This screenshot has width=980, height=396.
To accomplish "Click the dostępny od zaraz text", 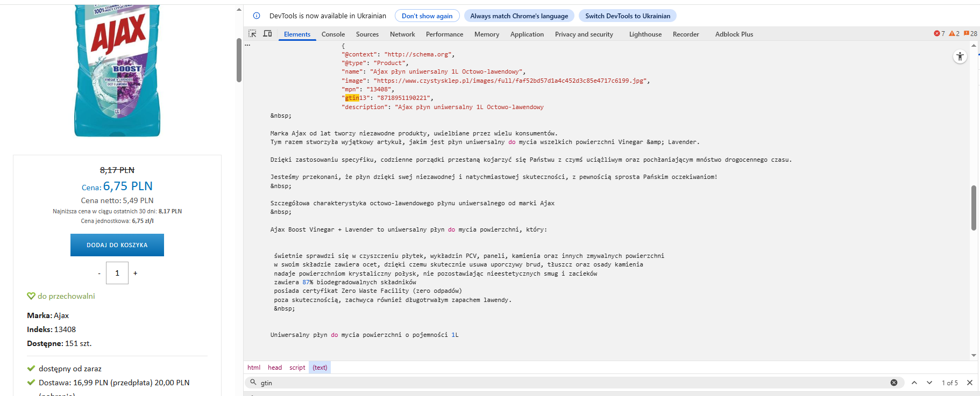I will point(70,369).
